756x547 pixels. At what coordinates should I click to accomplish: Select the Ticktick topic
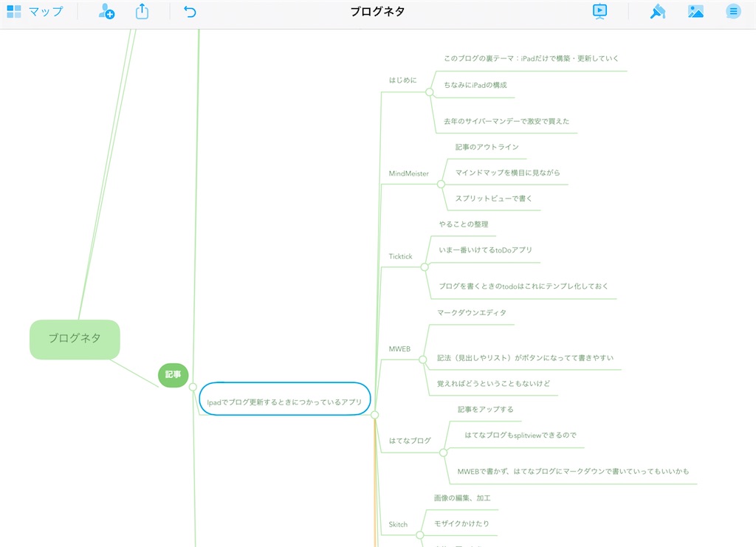[401, 256]
